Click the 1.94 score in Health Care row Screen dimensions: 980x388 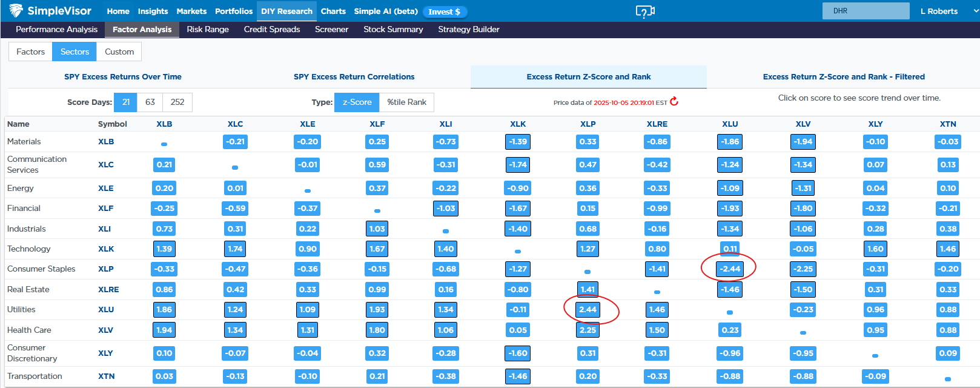coord(164,330)
